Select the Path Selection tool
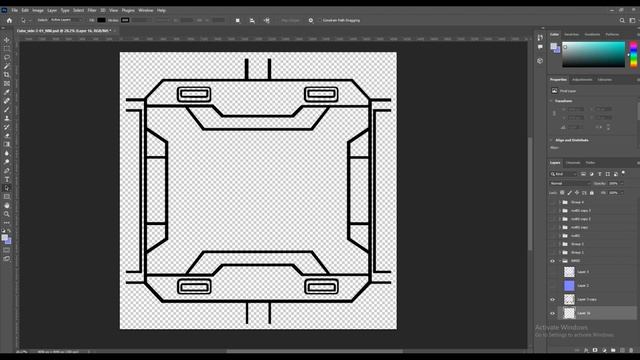This screenshot has height=360, width=640. coord(7,188)
